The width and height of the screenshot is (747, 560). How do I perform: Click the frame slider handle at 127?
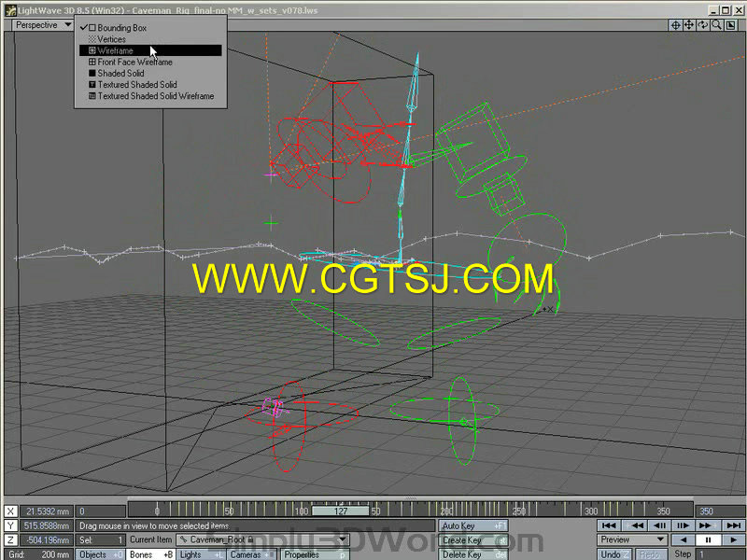point(340,511)
